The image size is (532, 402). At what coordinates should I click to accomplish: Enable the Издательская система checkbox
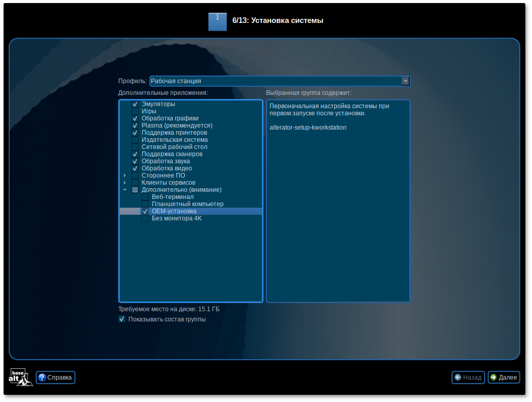135,140
